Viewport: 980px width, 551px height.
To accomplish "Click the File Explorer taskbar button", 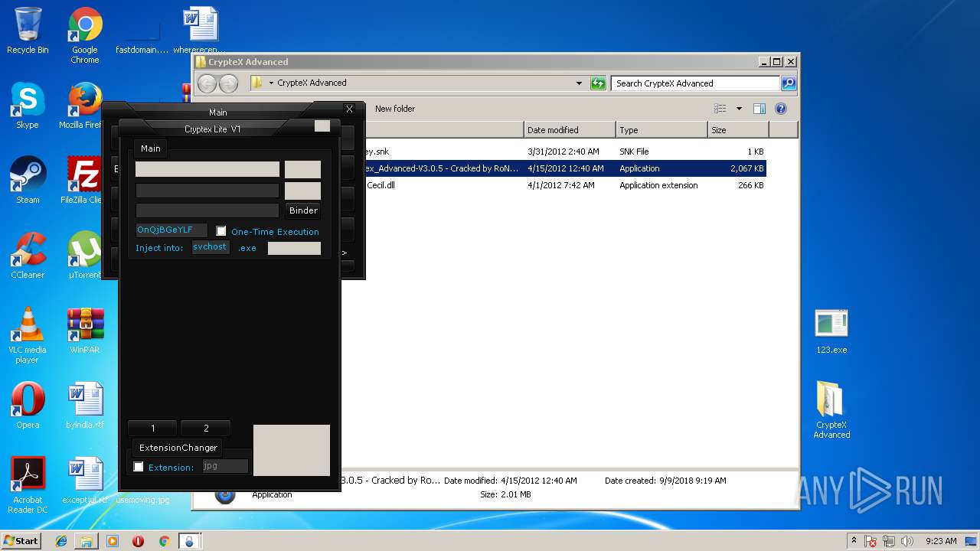I will tap(87, 541).
